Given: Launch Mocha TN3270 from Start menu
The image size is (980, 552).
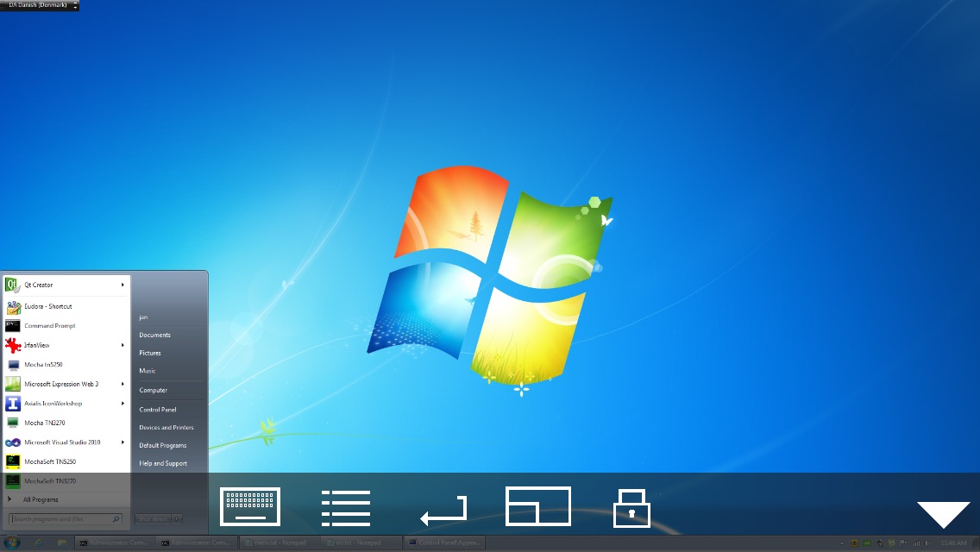Looking at the screenshot, I should pyautogui.click(x=66, y=423).
